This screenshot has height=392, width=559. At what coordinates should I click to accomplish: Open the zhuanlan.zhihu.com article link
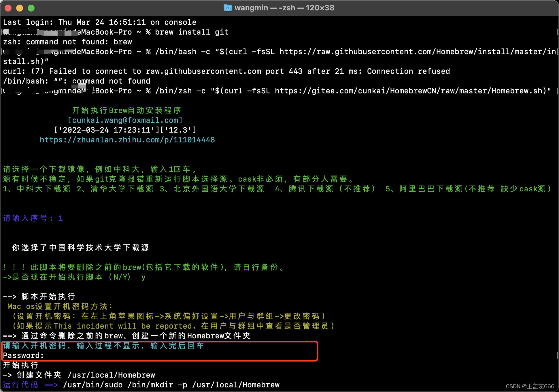[x=127, y=140]
